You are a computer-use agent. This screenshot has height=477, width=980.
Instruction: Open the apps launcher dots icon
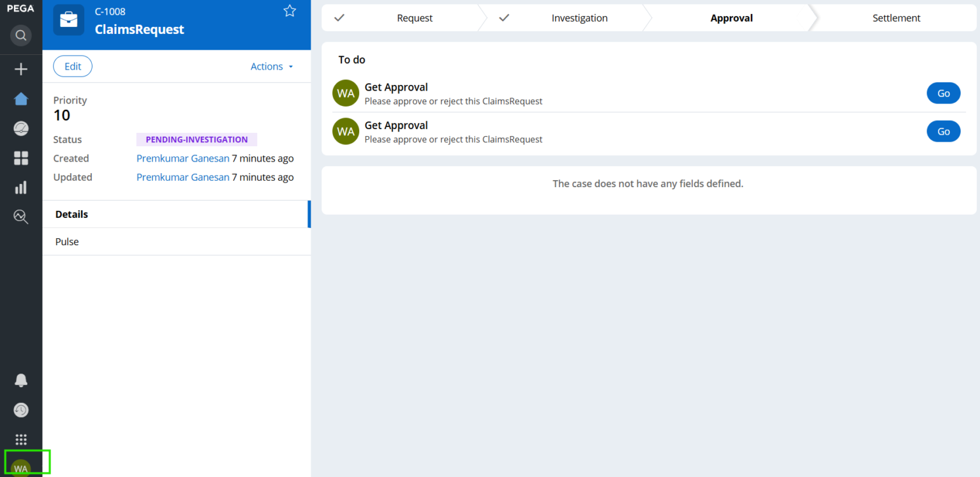[21, 439]
